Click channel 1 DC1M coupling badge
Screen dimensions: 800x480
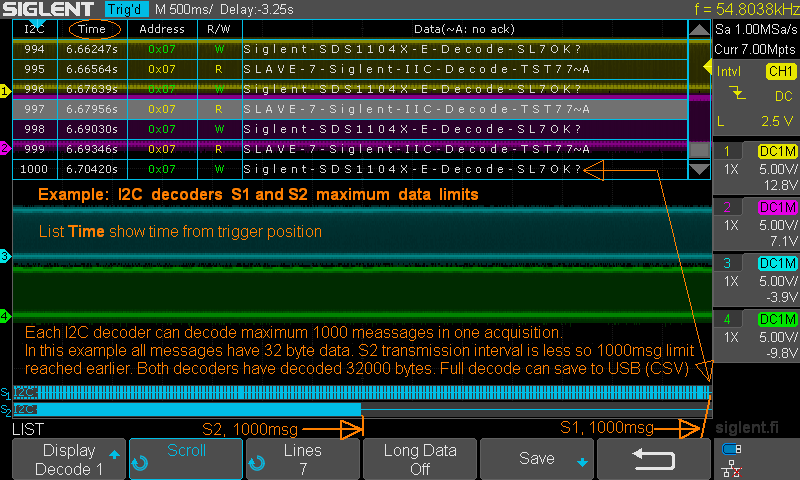[778, 151]
